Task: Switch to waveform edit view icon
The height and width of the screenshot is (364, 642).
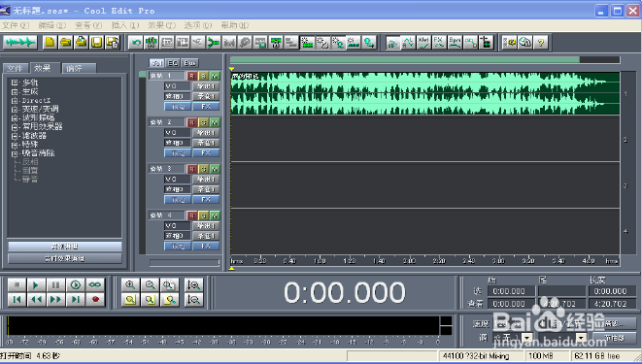Action: (x=19, y=43)
